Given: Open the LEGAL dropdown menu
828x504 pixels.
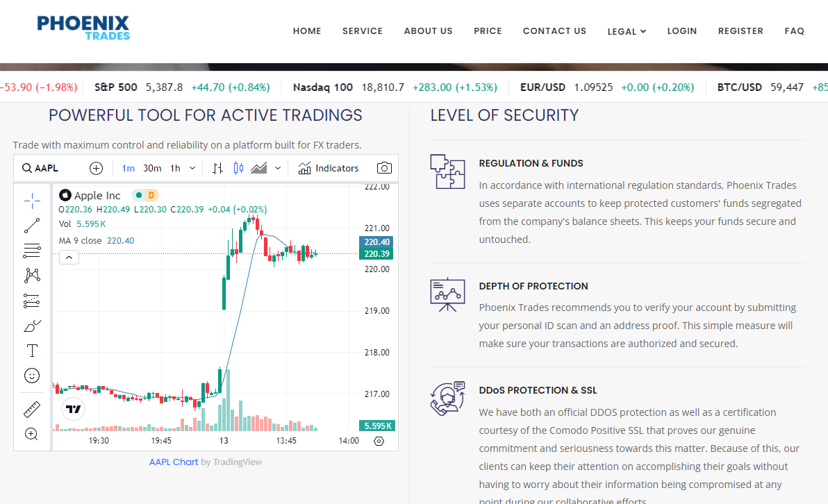Looking at the screenshot, I should (x=627, y=32).
